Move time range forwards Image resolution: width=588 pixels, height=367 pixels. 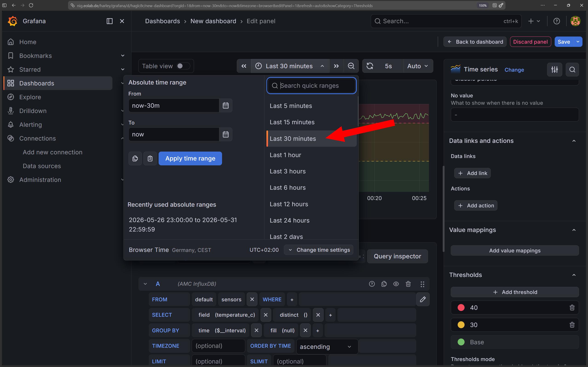[336, 66]
